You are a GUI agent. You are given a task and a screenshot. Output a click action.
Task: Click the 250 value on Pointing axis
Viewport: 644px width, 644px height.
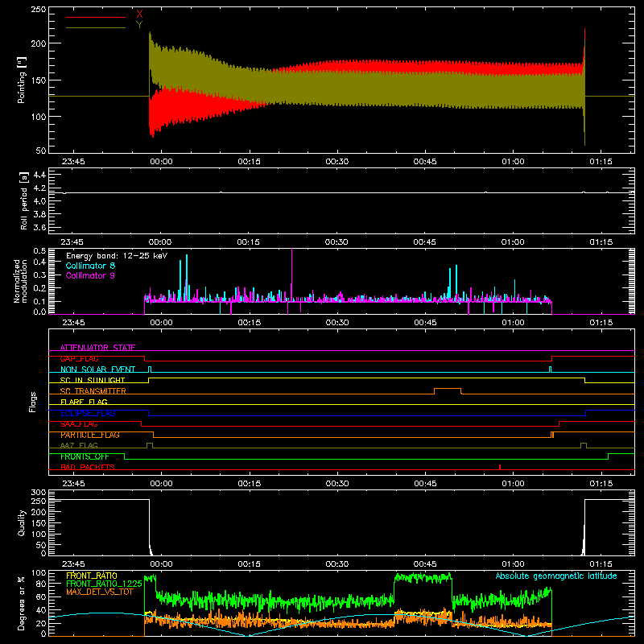click(39, 10)
